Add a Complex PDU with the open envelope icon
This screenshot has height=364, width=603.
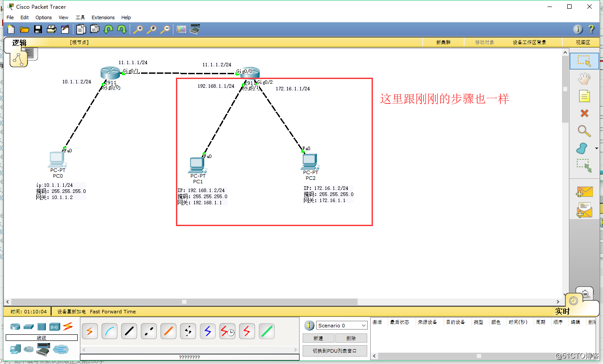pyautogui.click(x=584, y=210)
